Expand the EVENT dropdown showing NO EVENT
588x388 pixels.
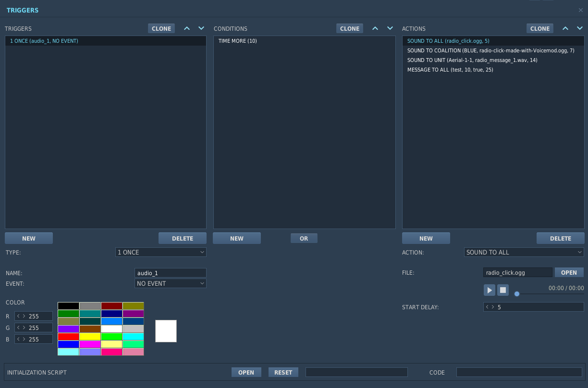pyautogui.click(x=171, y=283)
